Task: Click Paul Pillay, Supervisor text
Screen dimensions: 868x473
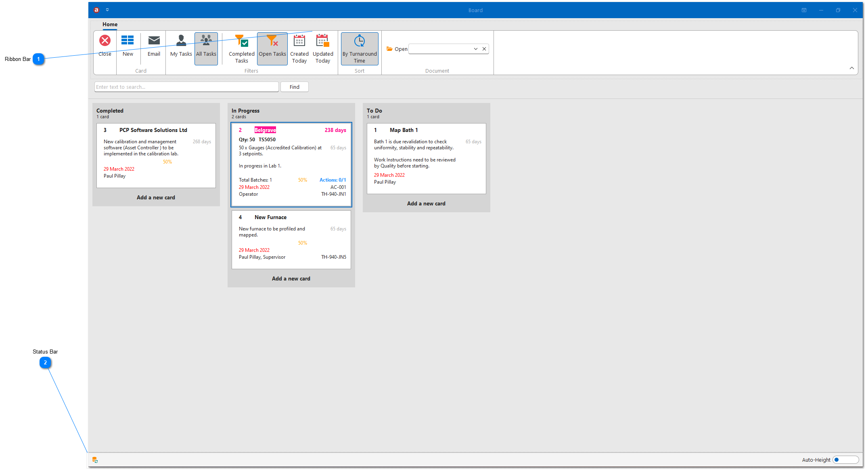Action: pos(262,257)
